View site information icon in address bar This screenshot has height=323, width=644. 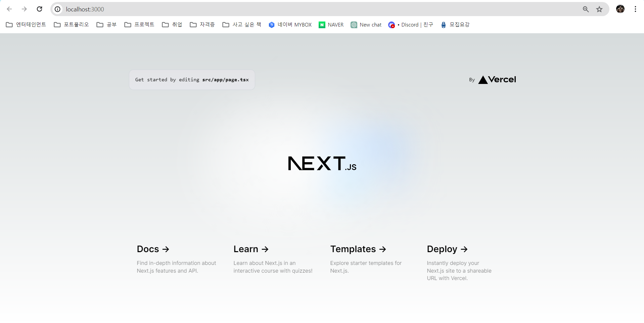pos(58,9)
